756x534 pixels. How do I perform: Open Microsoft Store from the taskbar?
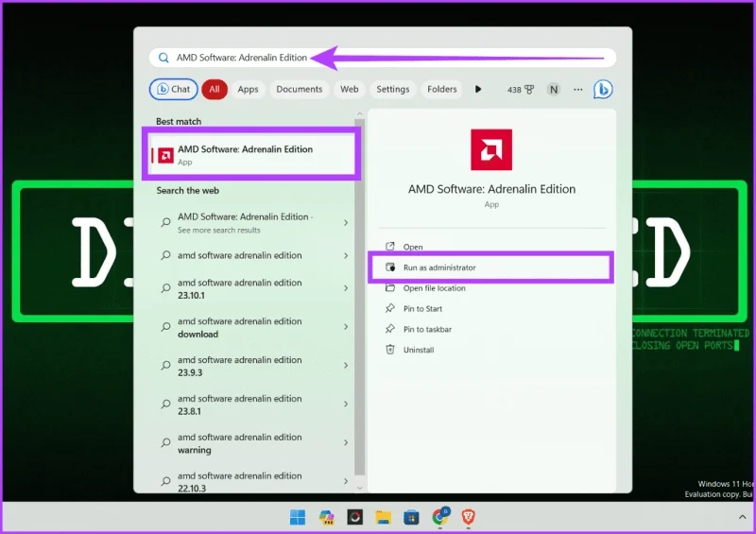tap(411, 517)
